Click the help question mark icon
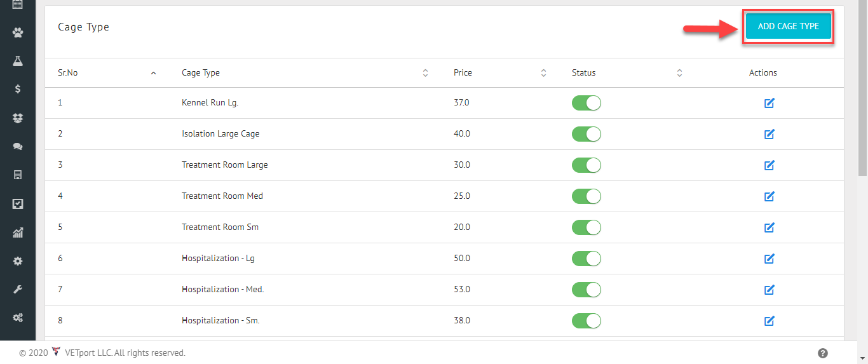This screenshot has height=364, width=868. tap(823, 353)
